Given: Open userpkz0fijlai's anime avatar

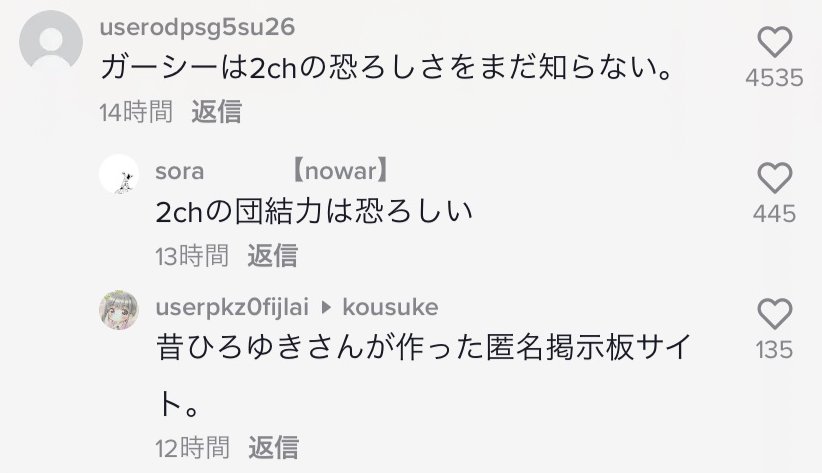Looking at the screenshot, I should 119,310.
